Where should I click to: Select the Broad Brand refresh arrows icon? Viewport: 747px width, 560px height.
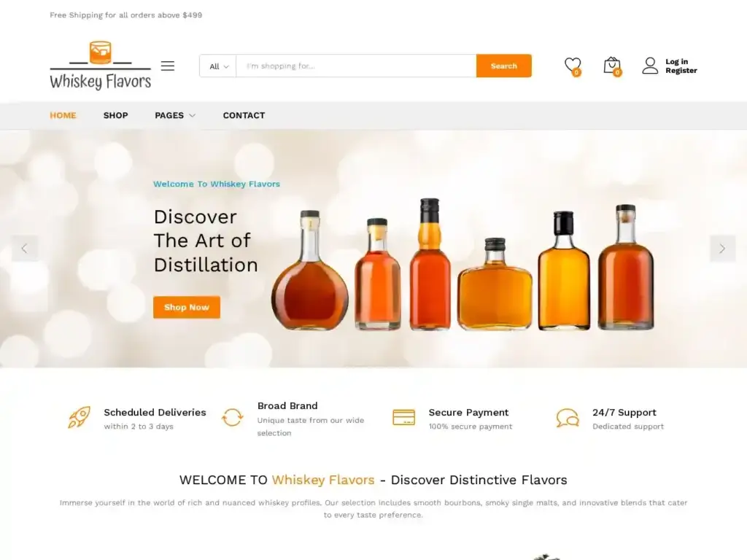point(233,417)
